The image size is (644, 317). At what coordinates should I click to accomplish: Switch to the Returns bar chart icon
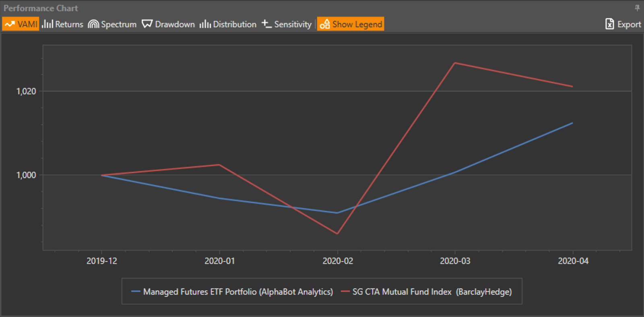(x=47, y=24)
